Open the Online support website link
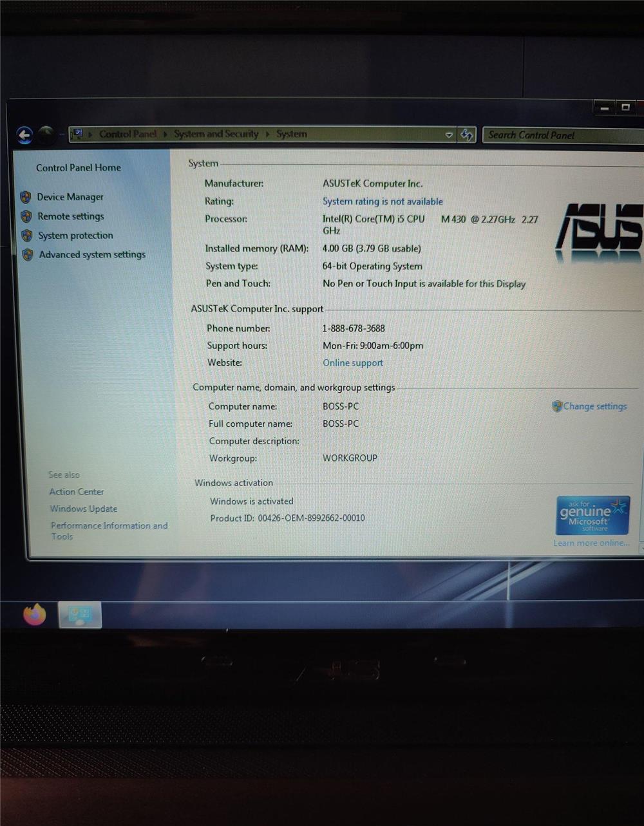The height and width of the screenshot is (826, 644). coord(353,363)
